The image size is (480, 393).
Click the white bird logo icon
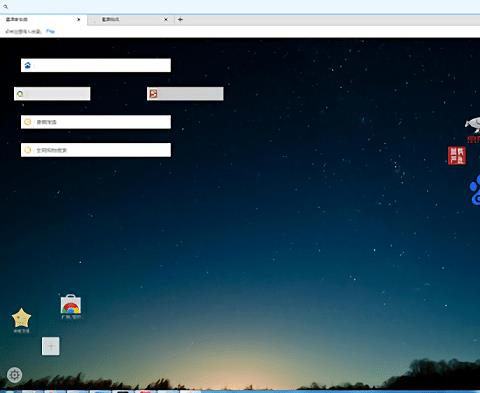click(x=473, y=125)
